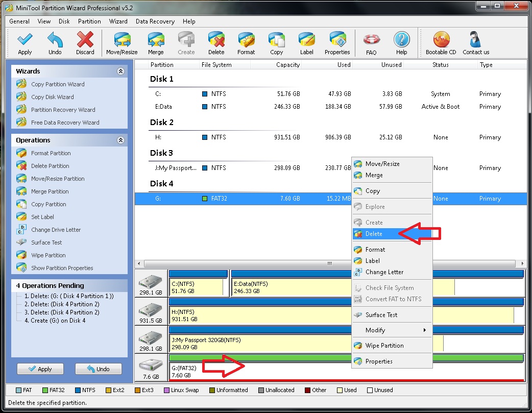Choose Wipe Partition in Operations panel
This screenshot has height=413, width=532.
41,255
